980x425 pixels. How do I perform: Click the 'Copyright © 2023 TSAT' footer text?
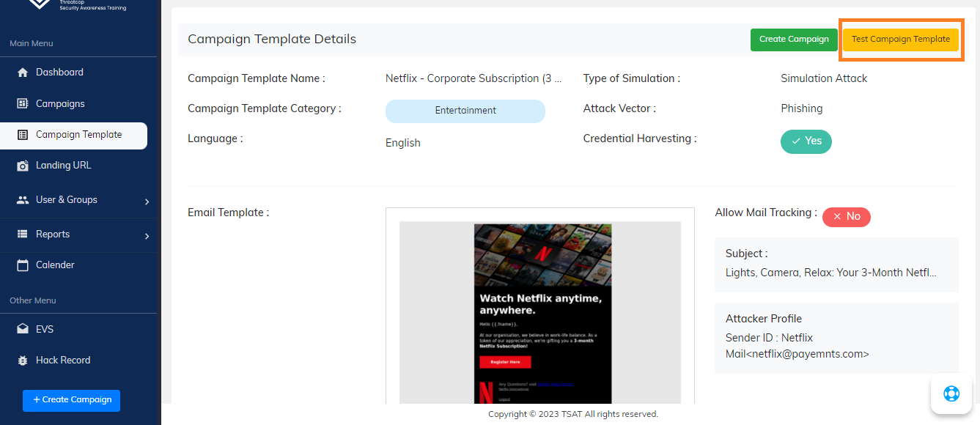573,415
